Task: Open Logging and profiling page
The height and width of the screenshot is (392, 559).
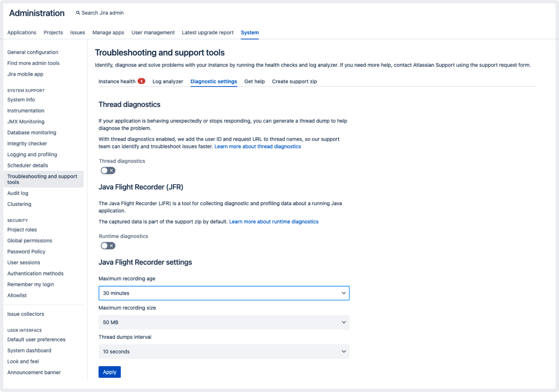Action: coord(32,154)
